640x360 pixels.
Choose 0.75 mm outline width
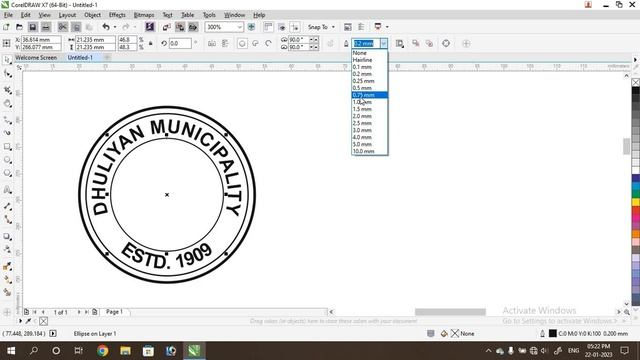pos(369,95)
